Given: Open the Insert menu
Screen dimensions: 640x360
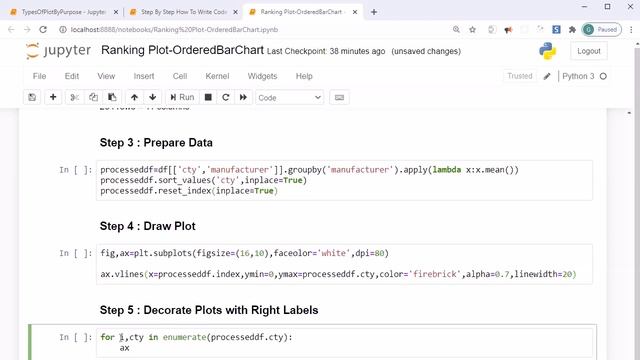Looking at the screenshot, I should pyautogui.click(x=144, y=76).
